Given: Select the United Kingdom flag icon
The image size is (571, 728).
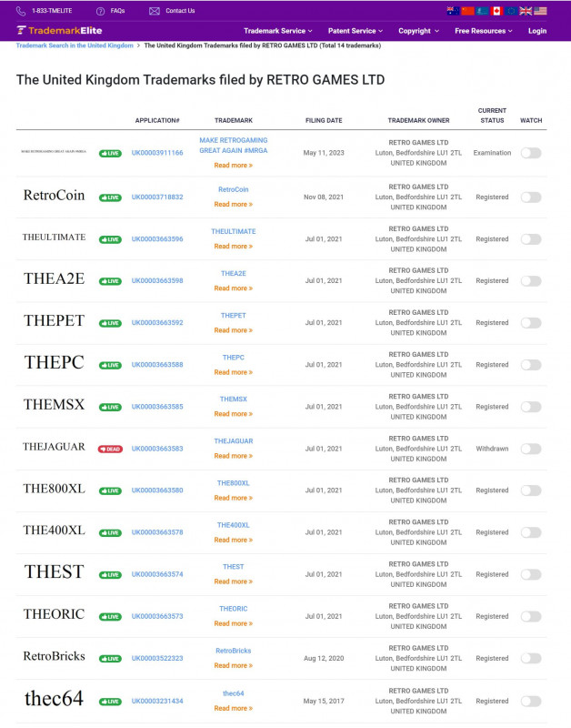Looking at the screenshot, I should tap(525, 10).
